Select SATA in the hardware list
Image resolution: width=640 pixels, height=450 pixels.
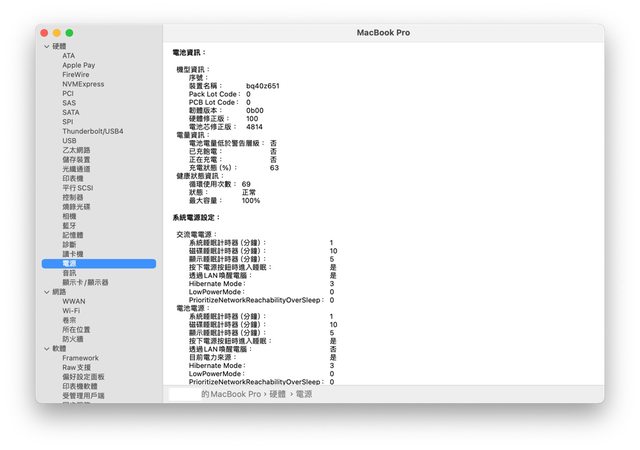pos(71,112)
